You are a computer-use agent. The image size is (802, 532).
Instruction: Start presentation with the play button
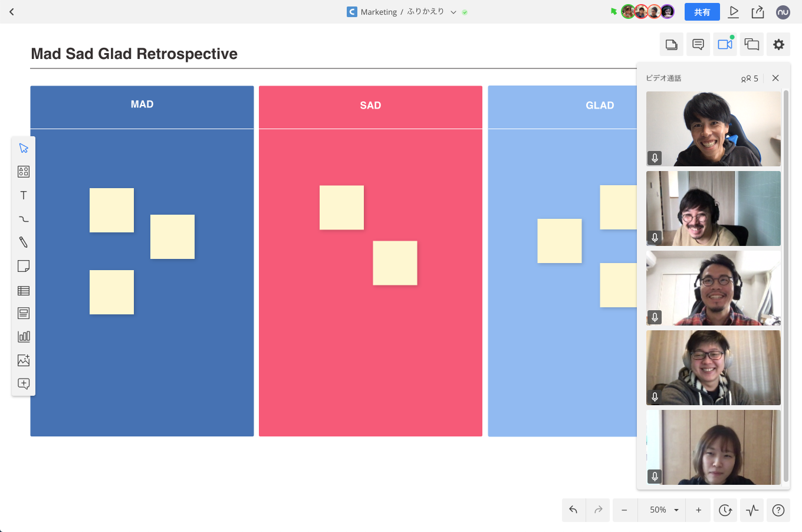click(x=734, y=12)
